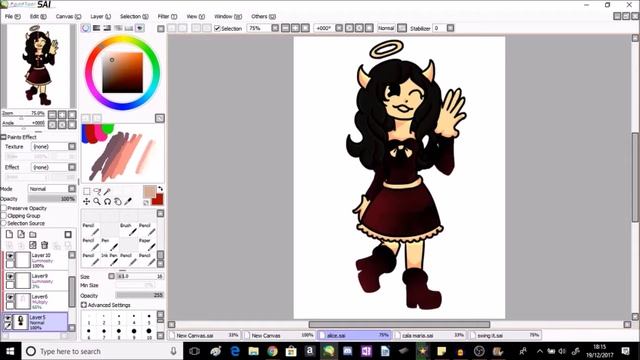Enable Selection Source checkbox
The width and height of the screenshot is (640, 360).
click(4, 223)
